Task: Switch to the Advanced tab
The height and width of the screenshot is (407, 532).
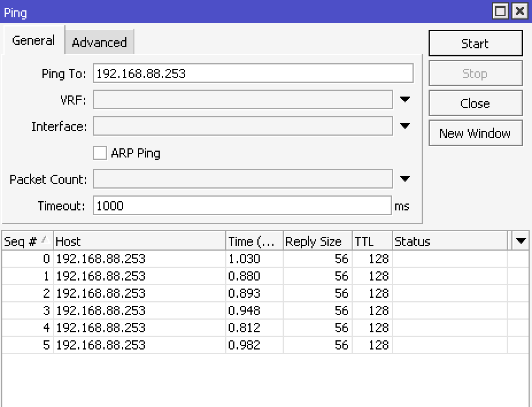Action: coord(99,41)
